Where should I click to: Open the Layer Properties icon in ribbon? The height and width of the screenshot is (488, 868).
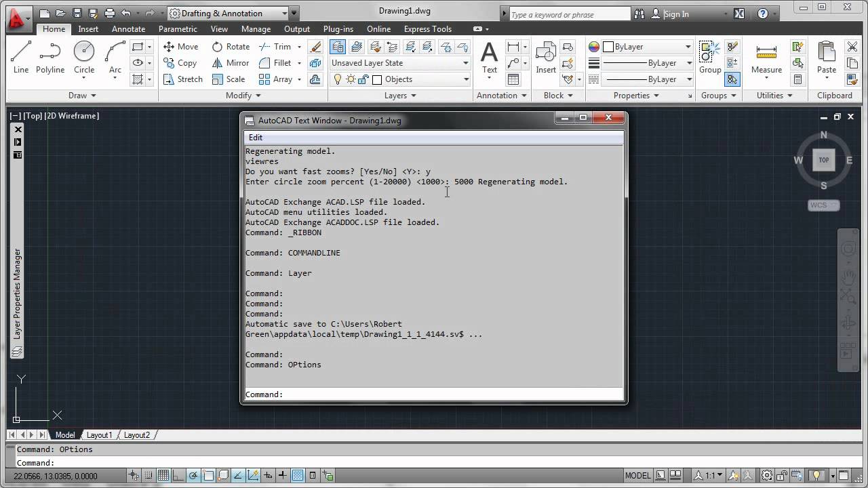[x=338, y=47]
